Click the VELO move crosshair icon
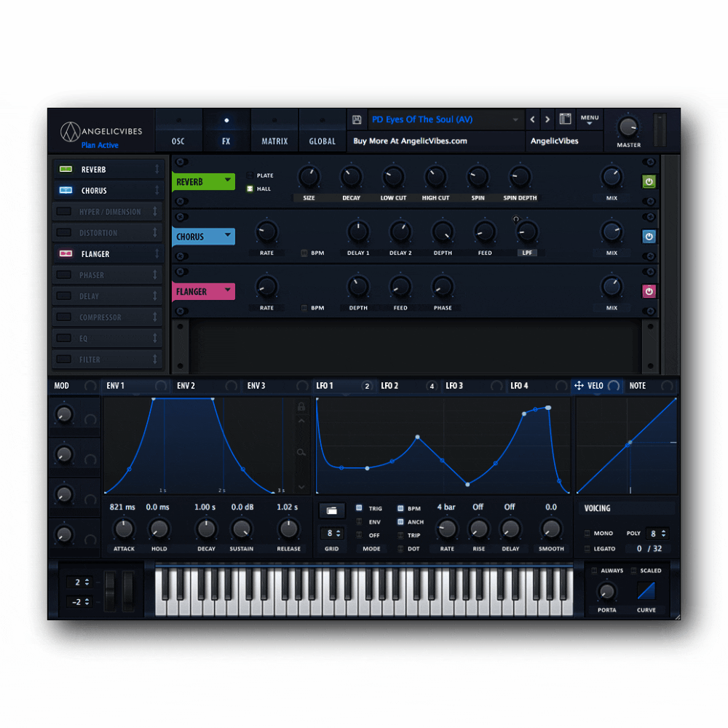This screenshot has width=728, height=728. coord(579,385)
